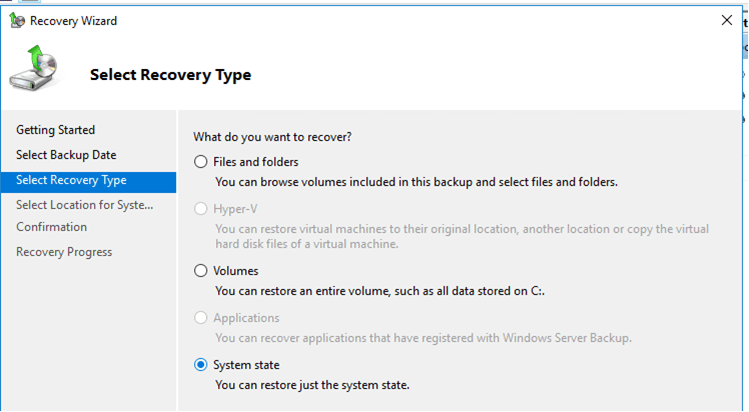Open the Select Recovery Type step
The image size is (749, 412).
[x=89, y=182]
